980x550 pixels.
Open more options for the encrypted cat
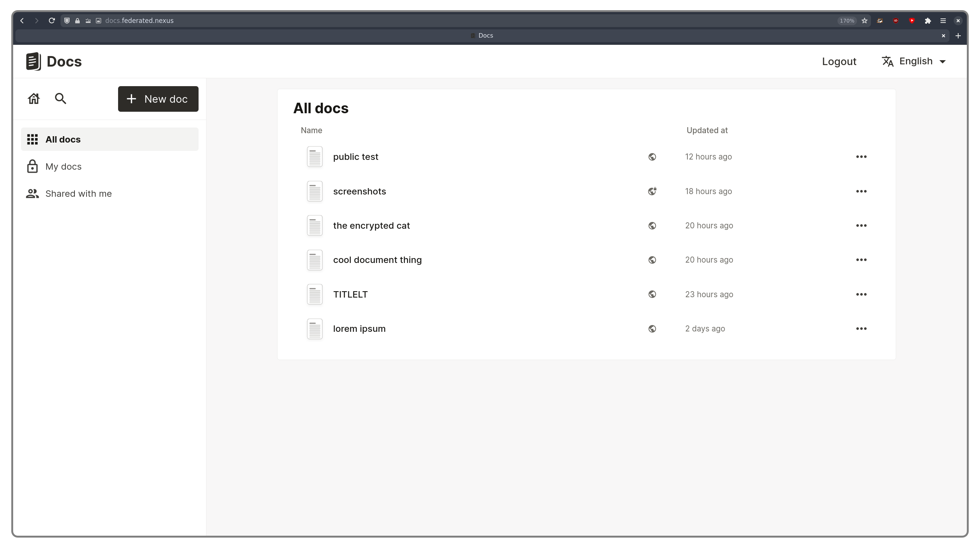[861, 226]
